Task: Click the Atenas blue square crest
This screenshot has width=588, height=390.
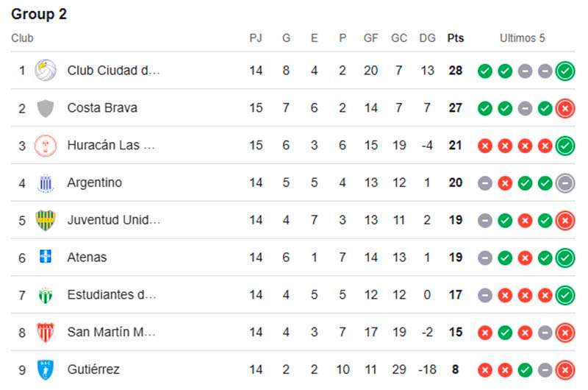Action: point(46,257)
